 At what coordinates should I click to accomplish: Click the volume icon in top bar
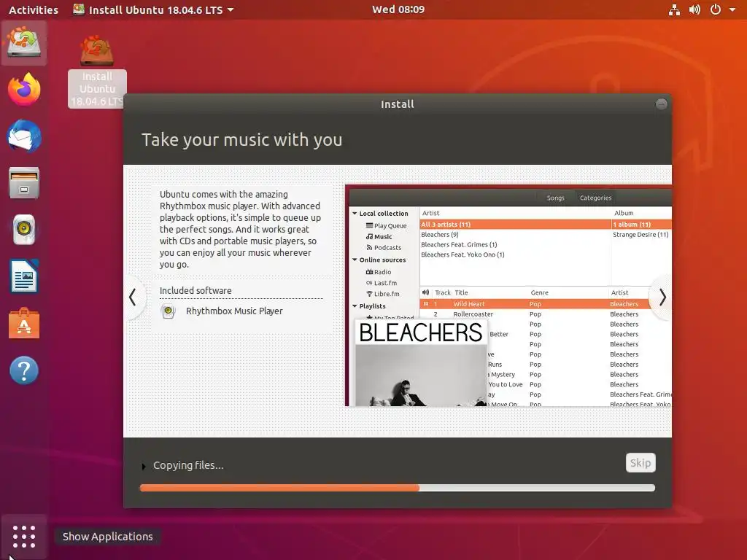click(x=694, y=9)
